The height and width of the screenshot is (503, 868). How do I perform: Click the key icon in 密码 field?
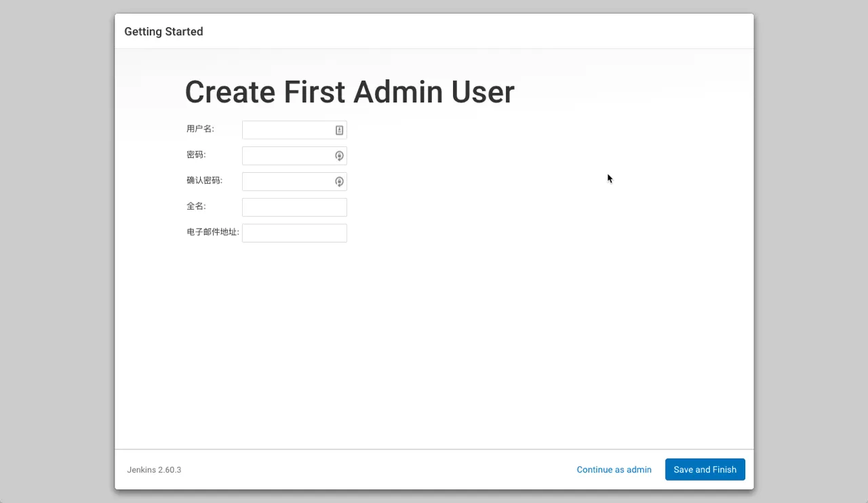(339, 156)
